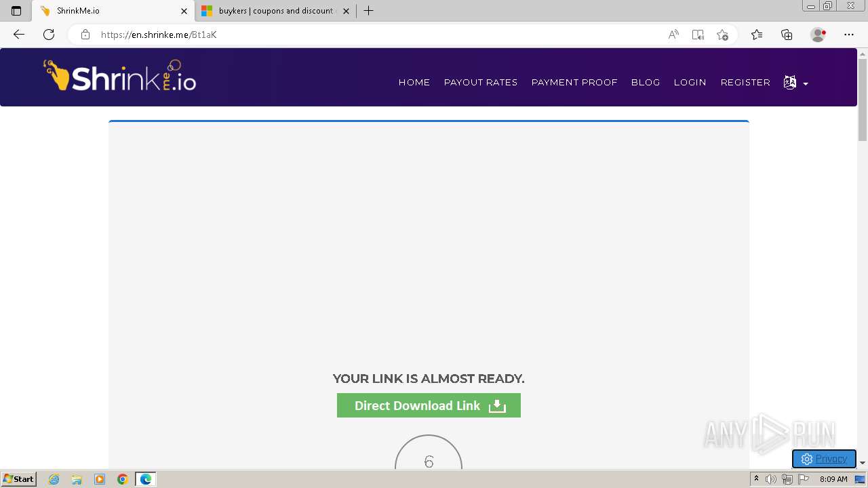
Task: Click the page vertical scrollbar thumb
Action: pos(863,100)
